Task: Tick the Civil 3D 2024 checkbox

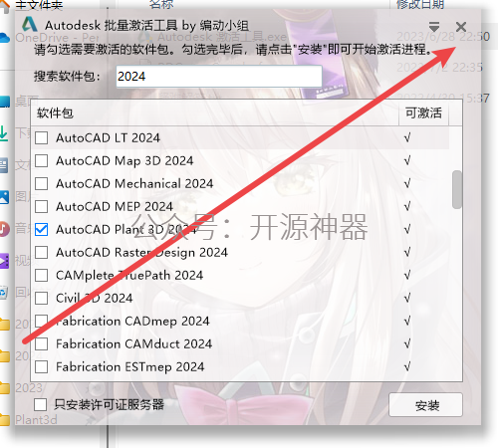Action: click(x=41, y=298)
